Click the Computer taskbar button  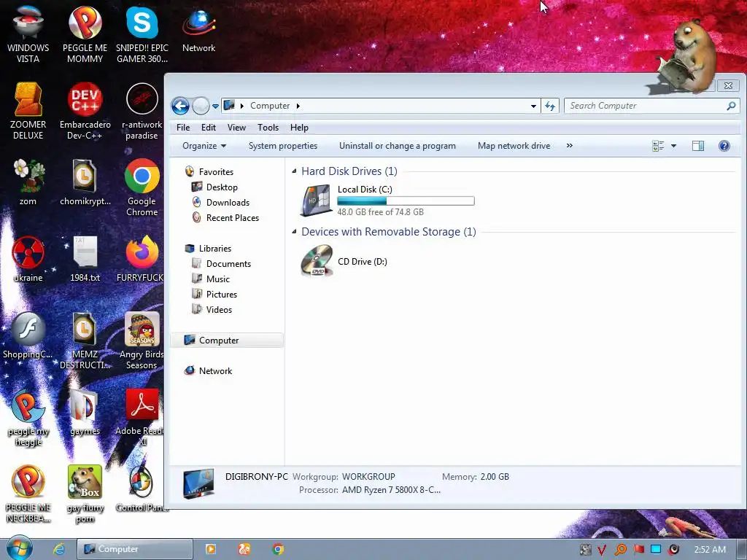click(x=135, y=549)
